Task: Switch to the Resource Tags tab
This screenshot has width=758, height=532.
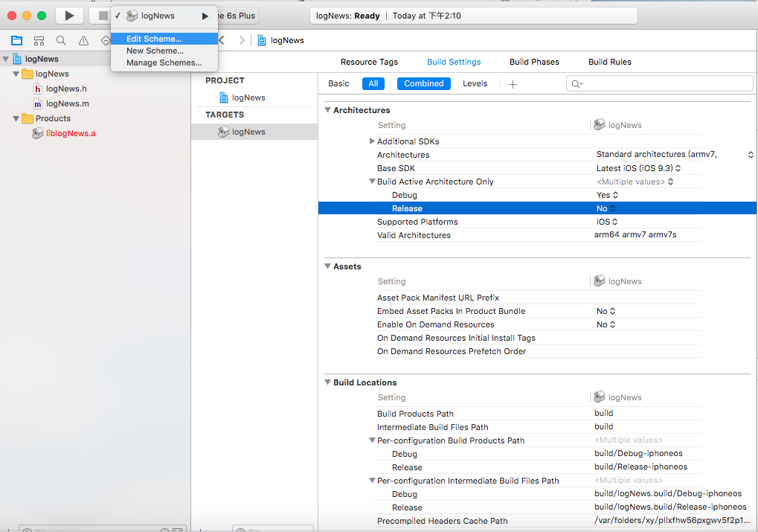Action: (370, 62)
